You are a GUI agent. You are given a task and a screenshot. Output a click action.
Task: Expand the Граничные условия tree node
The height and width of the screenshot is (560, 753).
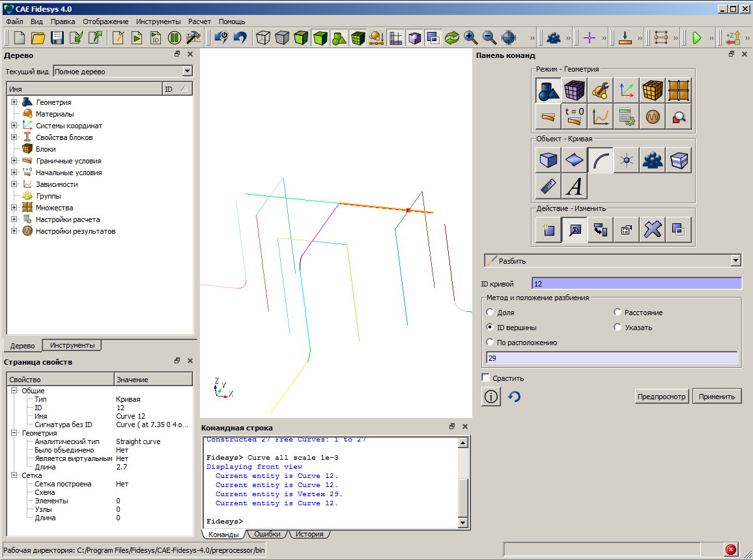pos(14,161)
